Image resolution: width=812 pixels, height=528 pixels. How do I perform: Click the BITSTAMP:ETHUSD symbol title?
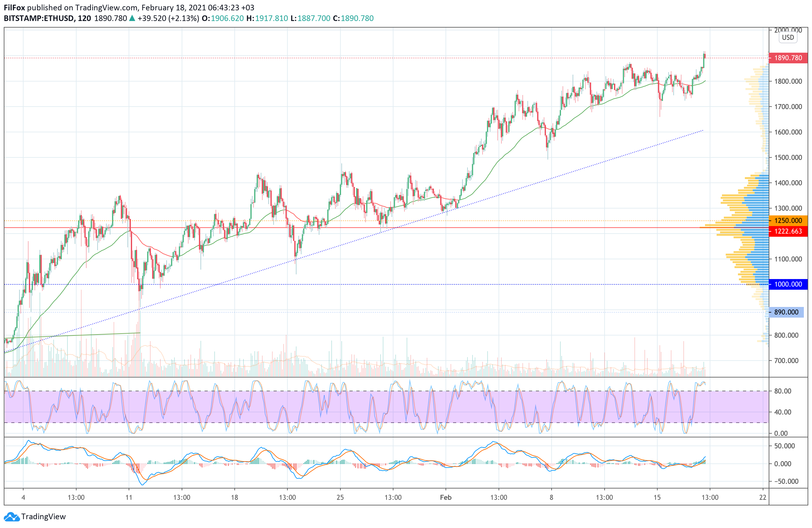[39, 18]
